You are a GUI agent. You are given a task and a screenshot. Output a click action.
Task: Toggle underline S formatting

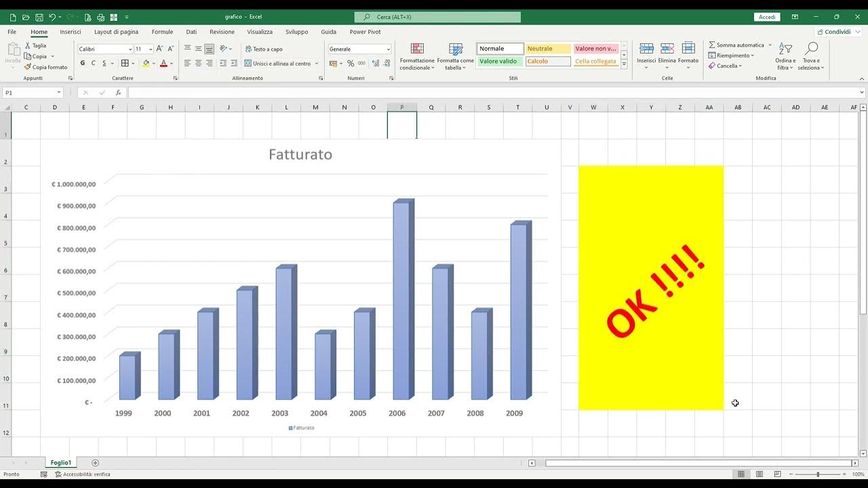[104, 63]
